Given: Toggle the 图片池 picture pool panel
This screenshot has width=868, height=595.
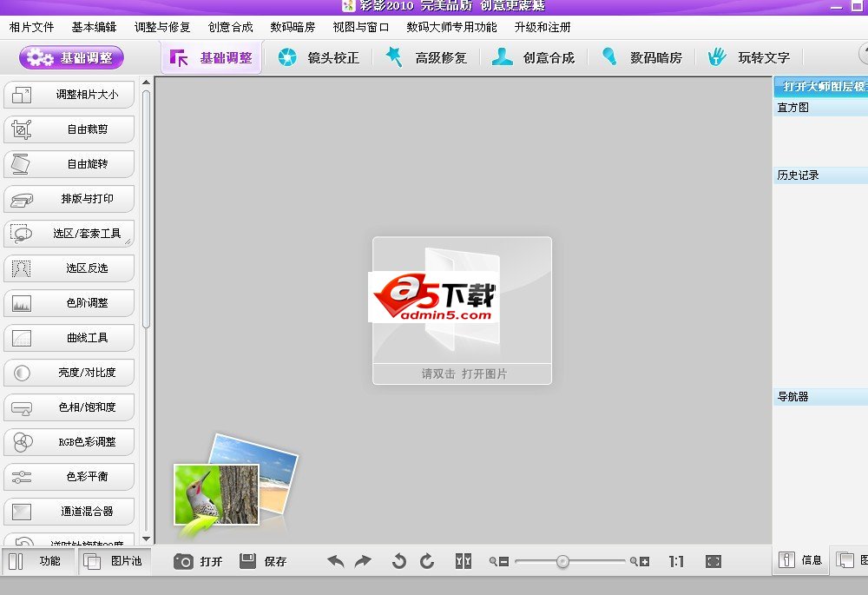Looking at the screenshot, I should [113, 561].
